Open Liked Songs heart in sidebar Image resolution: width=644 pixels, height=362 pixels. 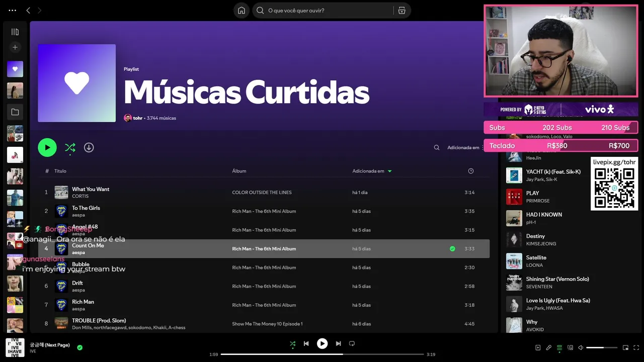point(15,69)
